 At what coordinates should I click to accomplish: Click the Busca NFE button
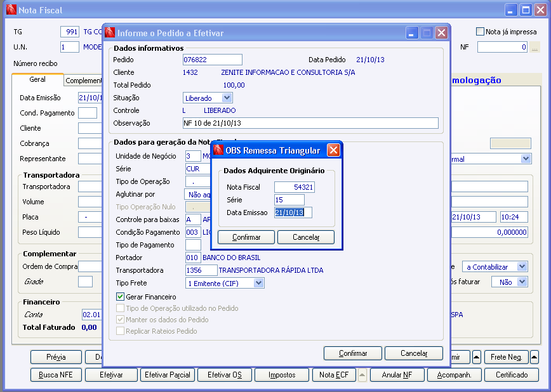click(56, 375)
